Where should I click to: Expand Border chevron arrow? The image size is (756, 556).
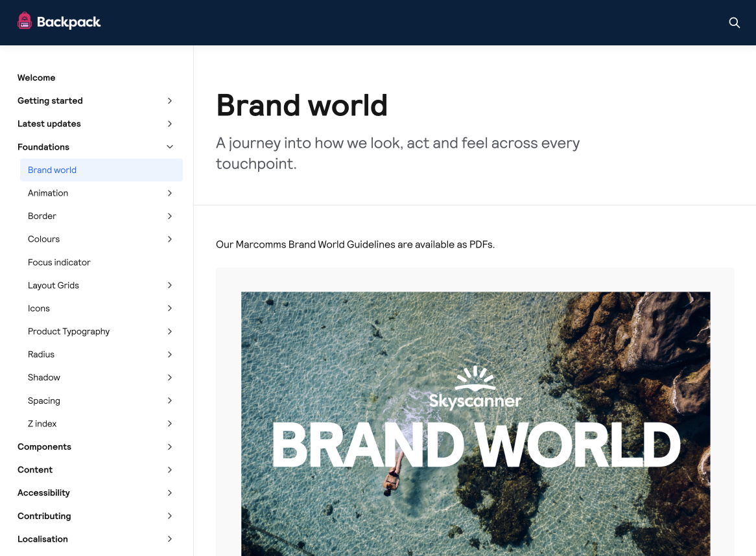point(170,216)
